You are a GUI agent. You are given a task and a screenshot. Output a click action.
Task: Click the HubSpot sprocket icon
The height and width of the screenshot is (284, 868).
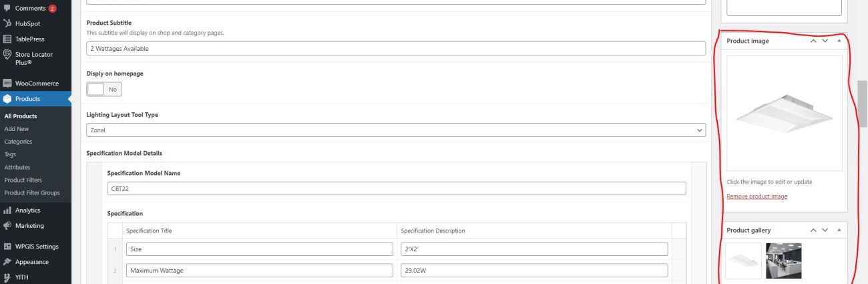[7, 23]
